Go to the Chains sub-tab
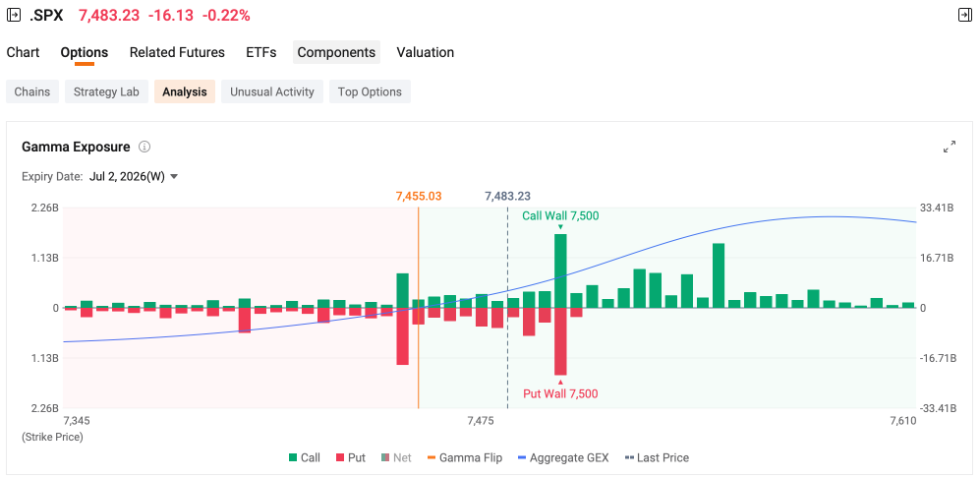The image size is (980, 478). click(31, 91)
